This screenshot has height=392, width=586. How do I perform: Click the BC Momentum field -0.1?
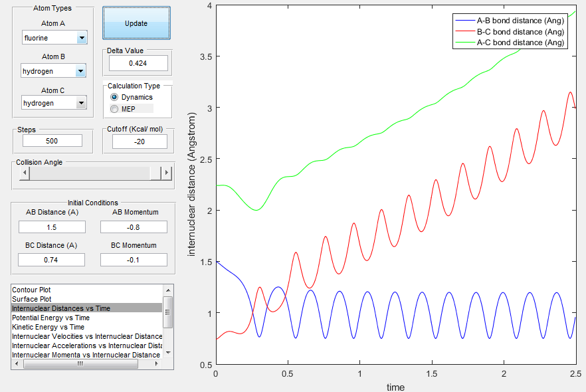pyautogui.click(x=134, y=260)
